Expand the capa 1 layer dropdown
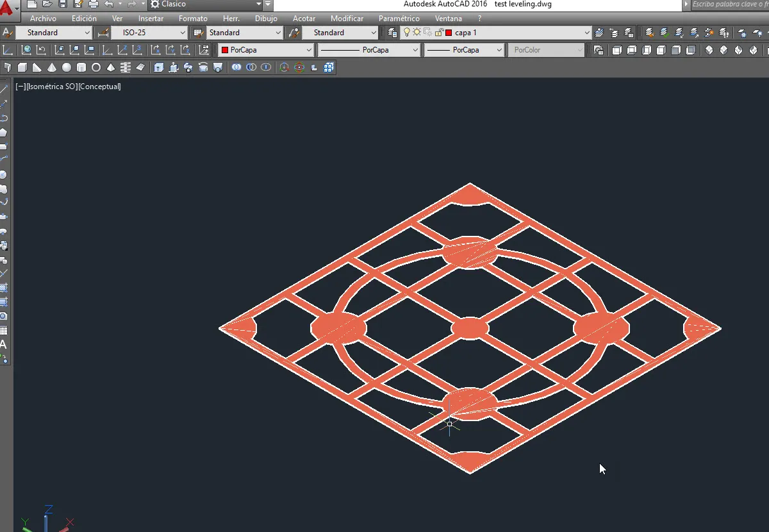 click(586, 33)
